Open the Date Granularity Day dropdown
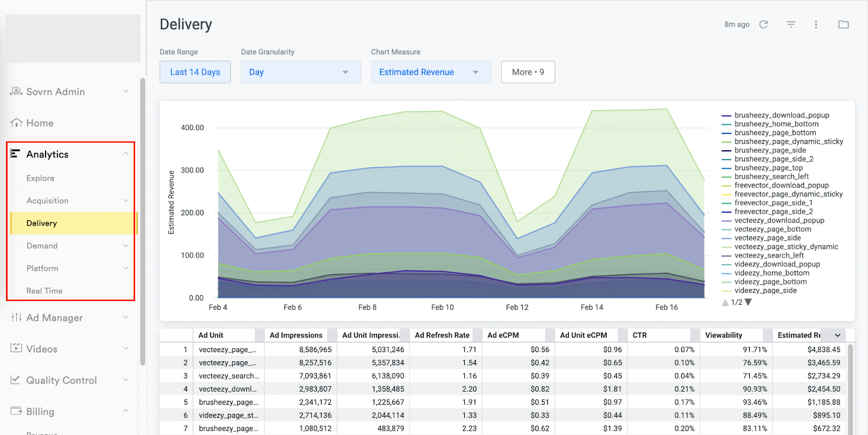This screenshot has height=435, width=868. (x=300, y=72)
